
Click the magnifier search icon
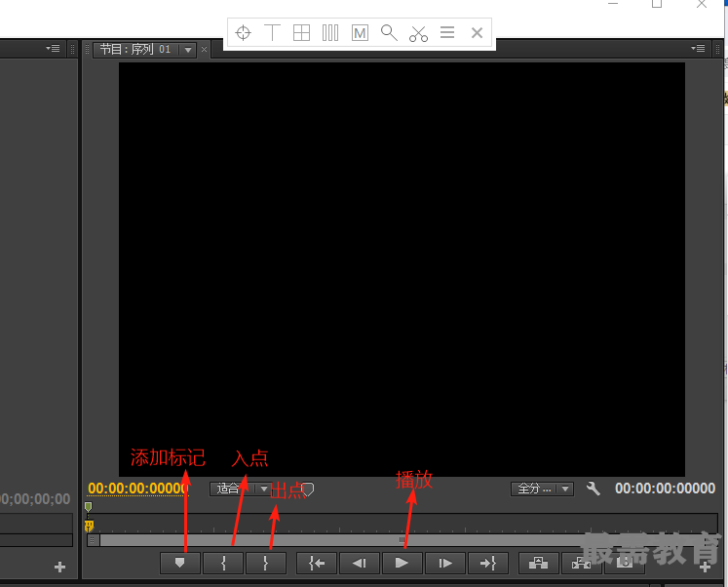click(x=389, y=33)
